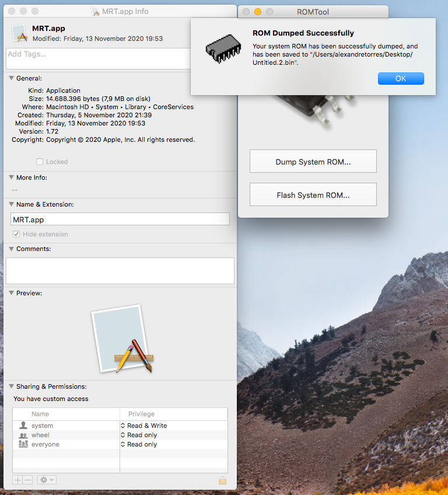Screen dimensions: 448x495
Task: Collapse the Sharing & Permissions section
Action: [x=11, y=386]
